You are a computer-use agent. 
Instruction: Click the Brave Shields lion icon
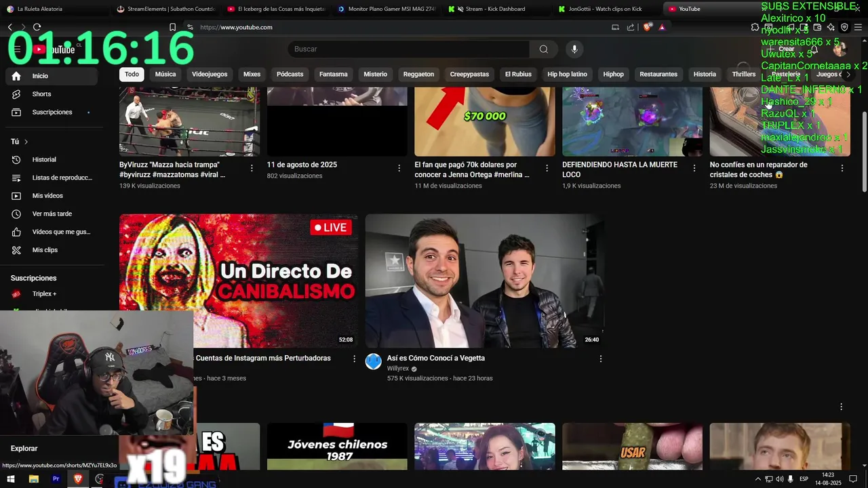pyautogui.click(x=647, y=27)
